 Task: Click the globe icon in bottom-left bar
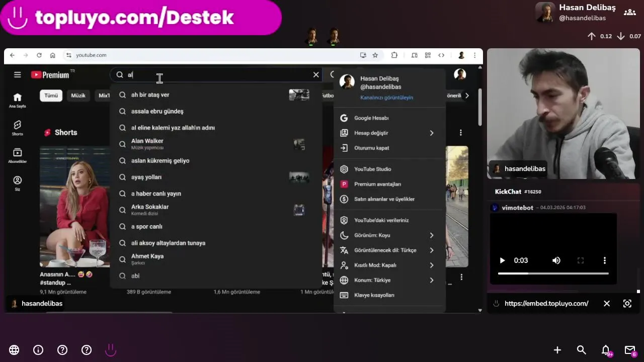coord(14,350)
